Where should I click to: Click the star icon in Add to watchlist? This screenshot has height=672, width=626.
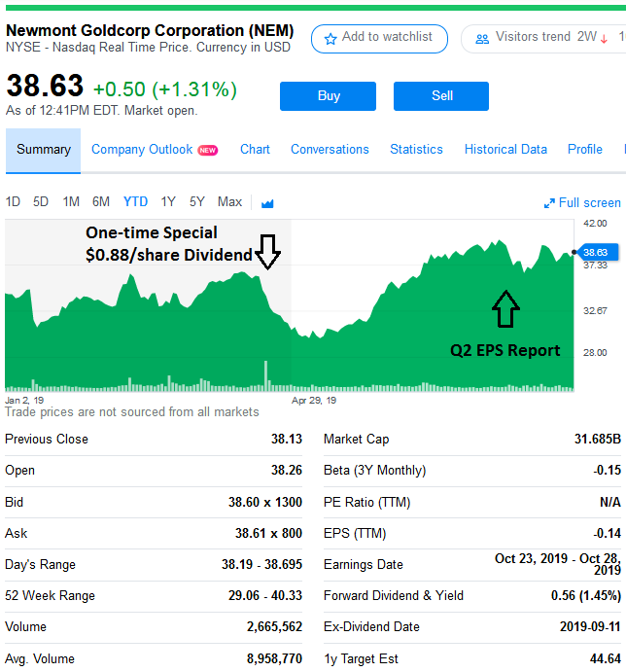(330, 39)
